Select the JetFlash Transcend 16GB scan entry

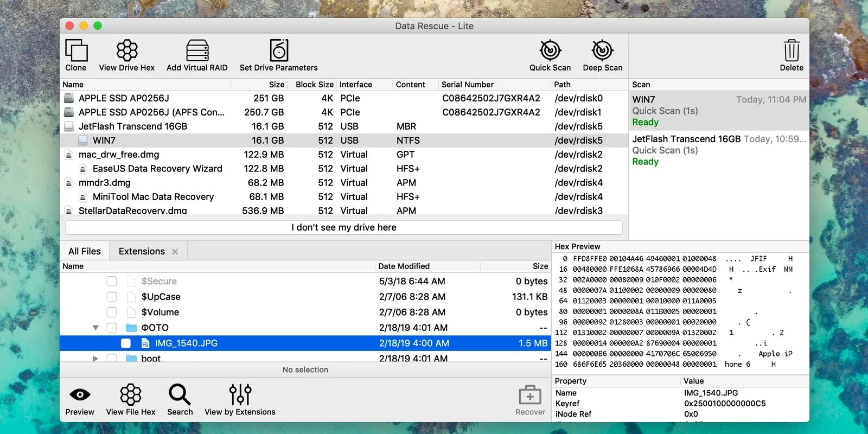tap(719, 150)
